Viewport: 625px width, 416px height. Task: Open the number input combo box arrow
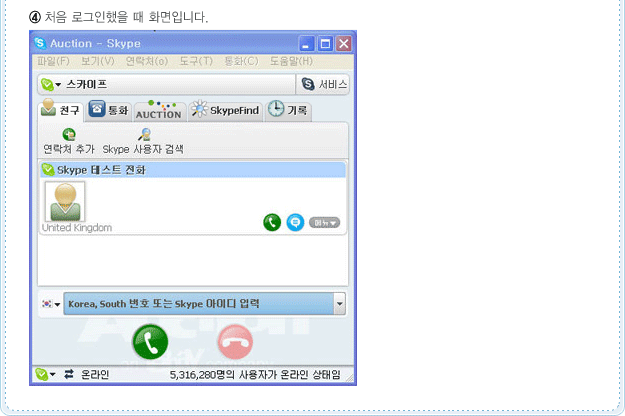coord(339,304)
